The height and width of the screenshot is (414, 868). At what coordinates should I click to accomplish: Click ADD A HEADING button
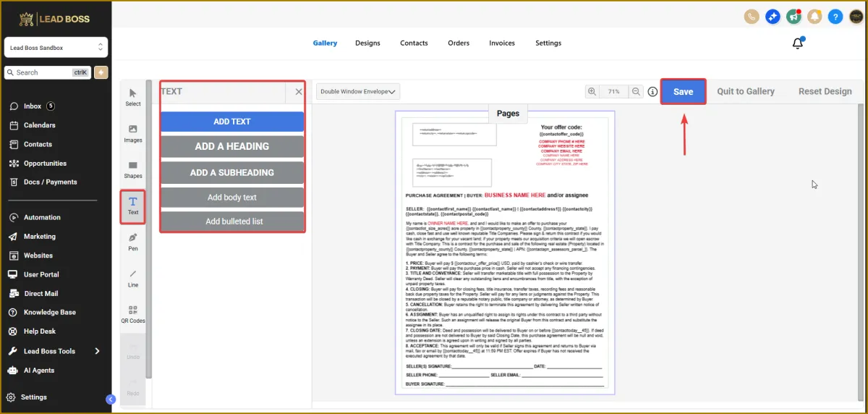232,146
